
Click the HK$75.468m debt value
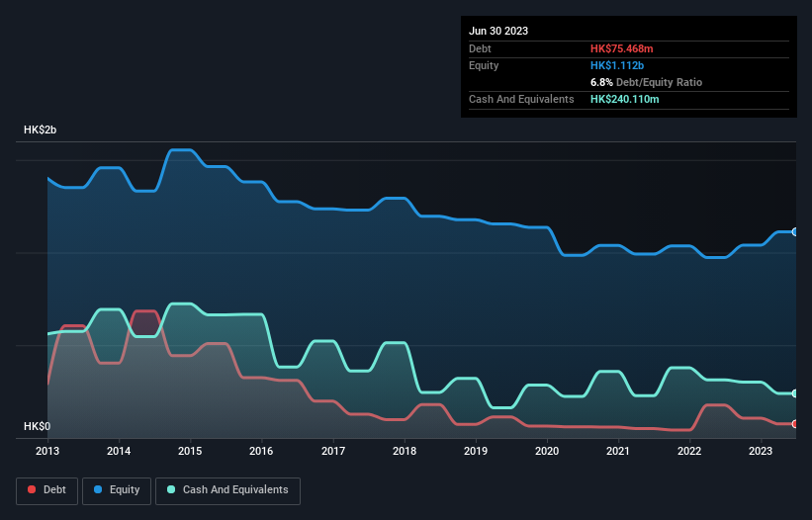click(621, 48)
